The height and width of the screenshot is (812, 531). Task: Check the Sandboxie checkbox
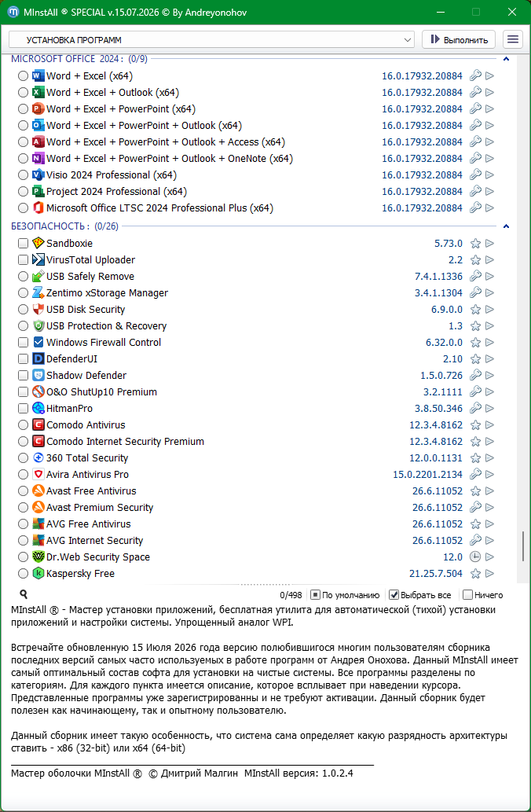pyautogui.click(x=23, y=244)
